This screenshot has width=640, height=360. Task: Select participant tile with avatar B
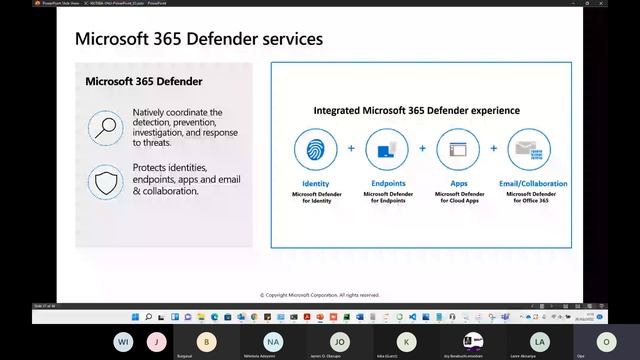tap(207, 342)
